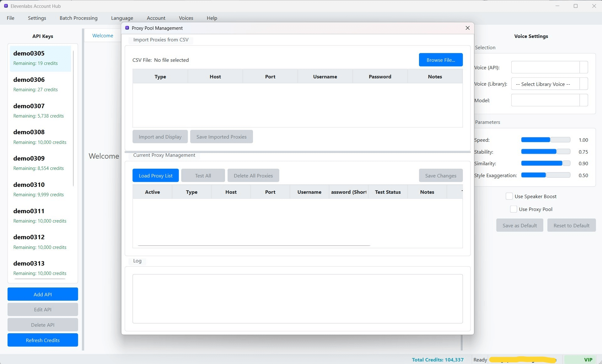602x364 pixels.
Task: Click the Add API button
Action: (x=43, y=294)
